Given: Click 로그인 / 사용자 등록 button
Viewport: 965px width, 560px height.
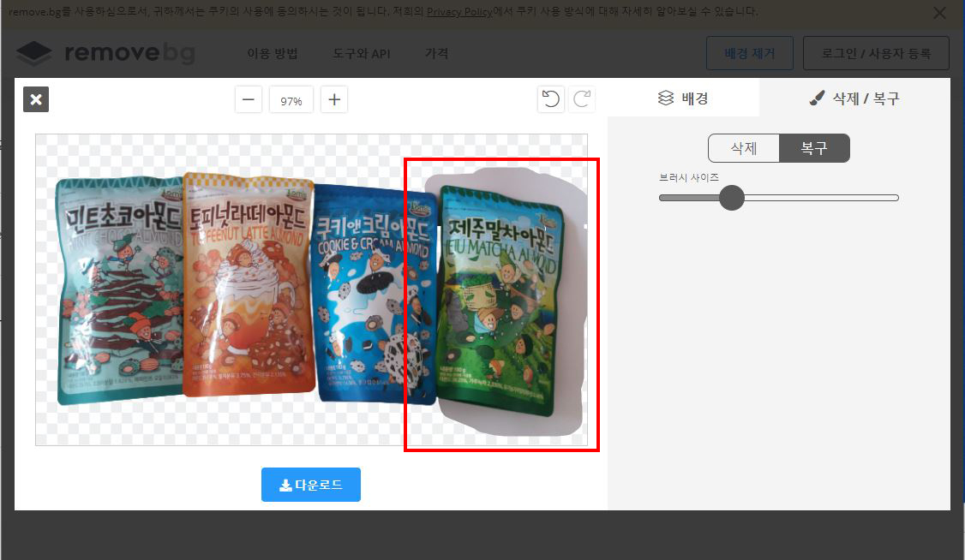Looking at the screenshot, I should tap(876, 53).
